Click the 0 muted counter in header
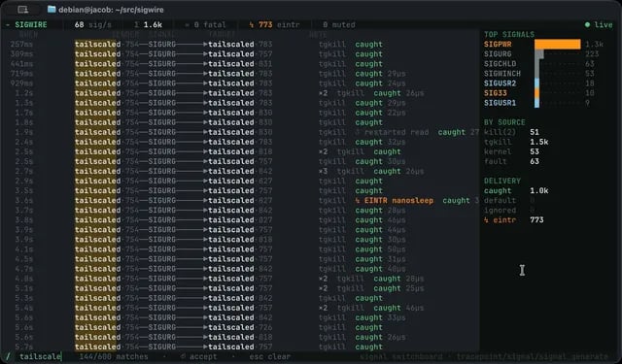This screenshot has width=622, height=364. point(339,24)
